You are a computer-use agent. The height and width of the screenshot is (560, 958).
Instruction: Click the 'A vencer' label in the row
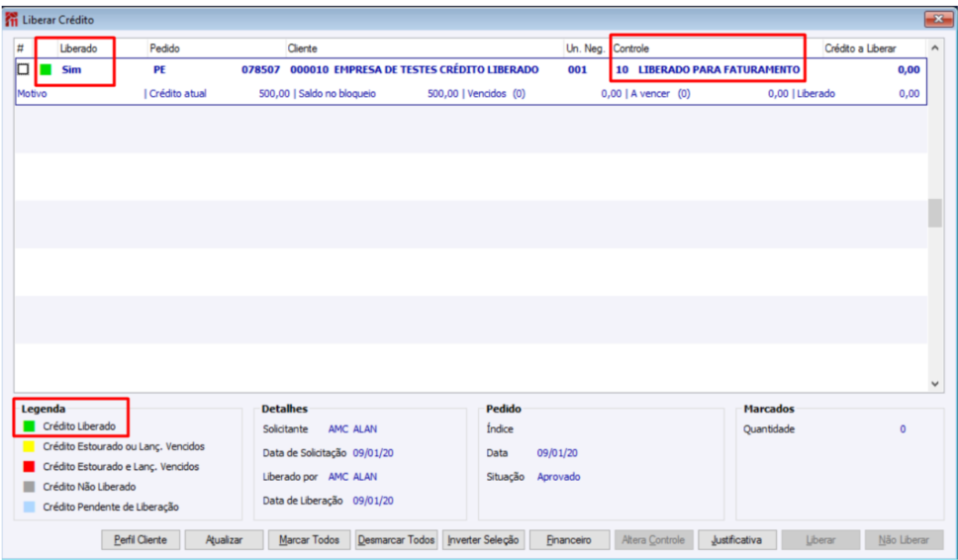pos(650,93)
